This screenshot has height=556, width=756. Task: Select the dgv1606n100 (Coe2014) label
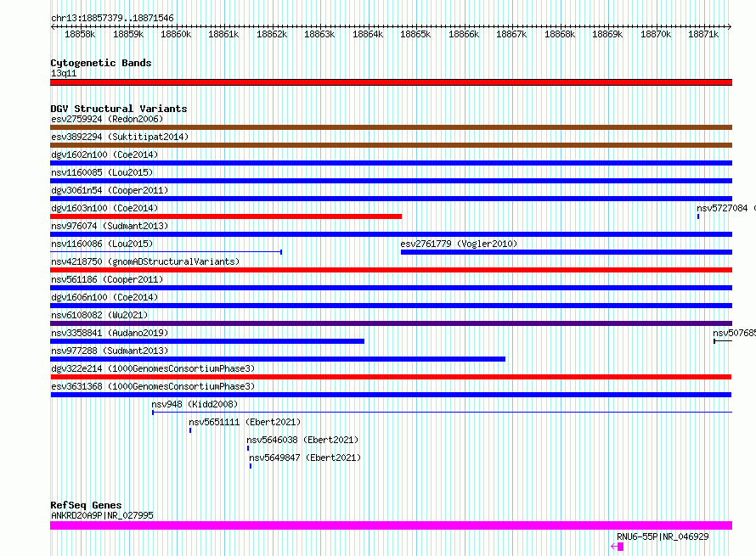click(104, 297)
